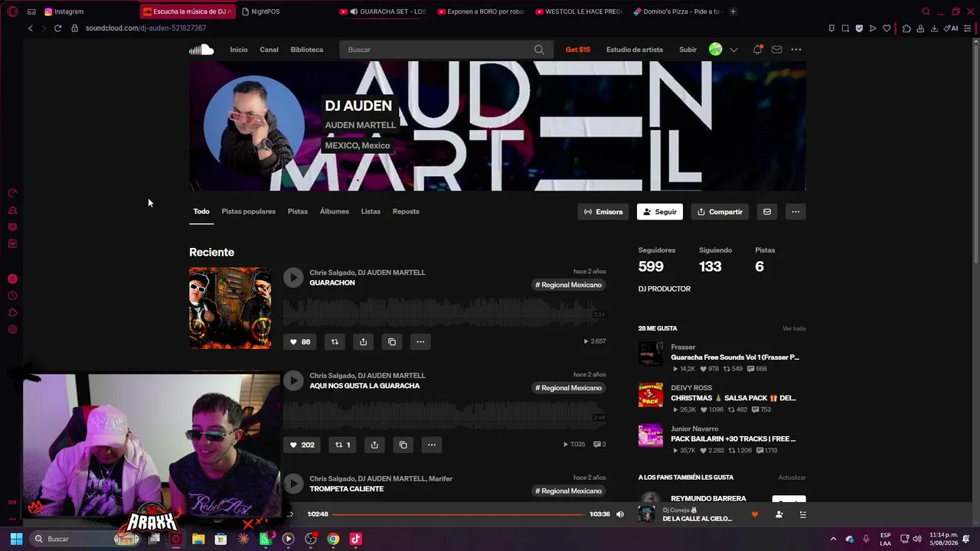Open the Pistas tab
Screen dimensions: 980x551
point(298,211)
